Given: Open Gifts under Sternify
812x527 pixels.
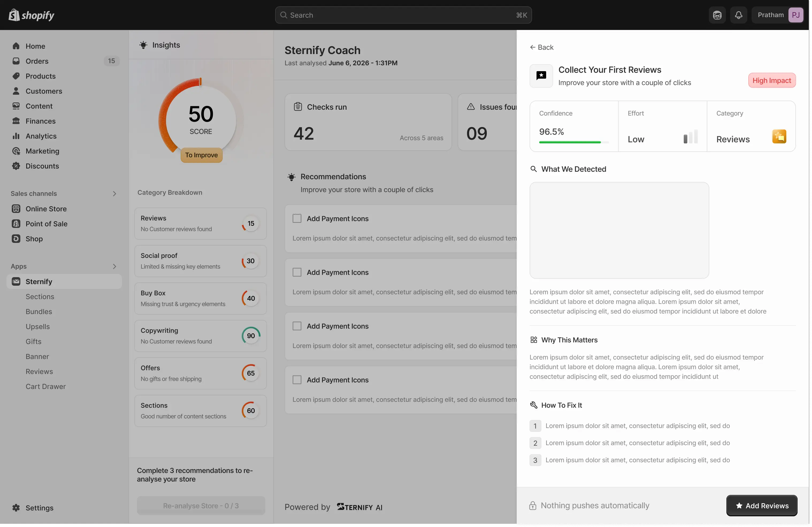Looking at the screenshot, I should pyautogui.click(x=33, y=342).
